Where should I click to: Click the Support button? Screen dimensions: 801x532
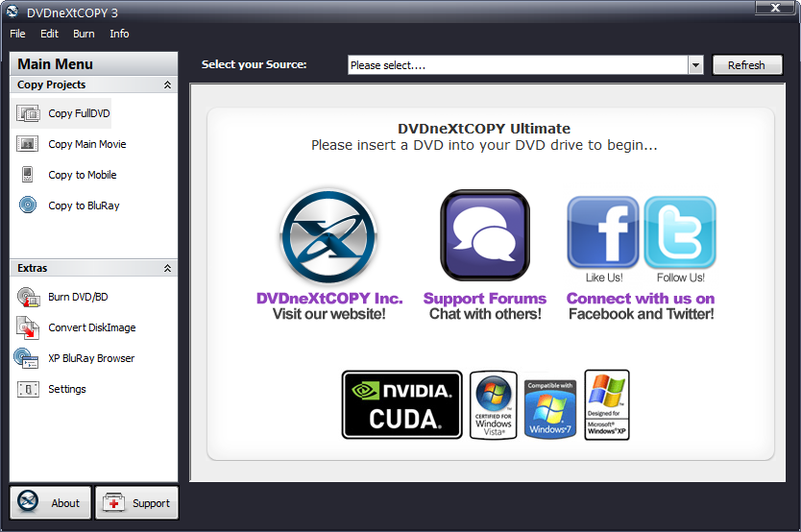tap(137, 503)
